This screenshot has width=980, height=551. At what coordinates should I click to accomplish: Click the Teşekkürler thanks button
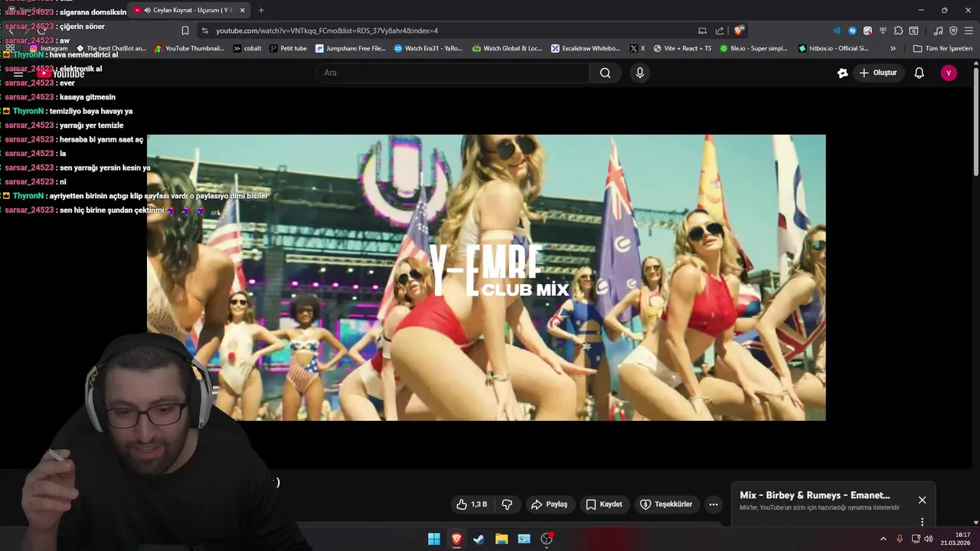coord(665,504)
